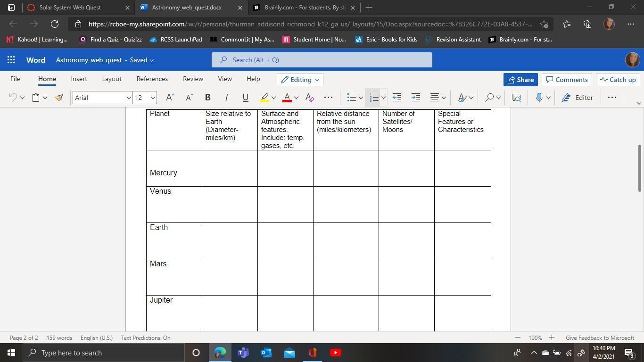The width and height of the screenshot is (644, 362).
Task: Expand the Editing mode dropdown
Action: coord(300,80)
